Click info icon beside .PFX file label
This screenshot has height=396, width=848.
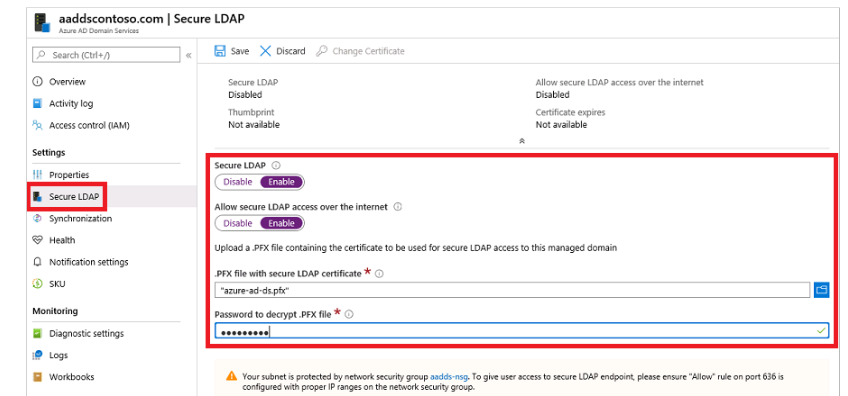click(x=379, y=274)
